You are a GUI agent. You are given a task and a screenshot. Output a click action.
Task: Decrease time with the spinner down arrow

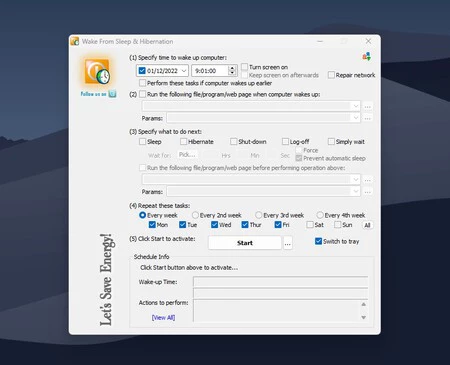[x=232, y=73]
